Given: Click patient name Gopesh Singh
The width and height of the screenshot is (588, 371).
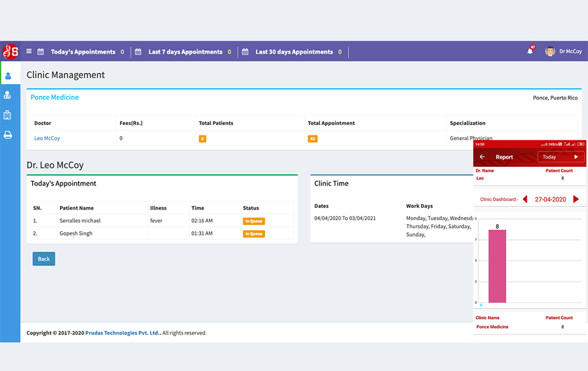Looking at the screenshot, I should [x=76, y=234].
